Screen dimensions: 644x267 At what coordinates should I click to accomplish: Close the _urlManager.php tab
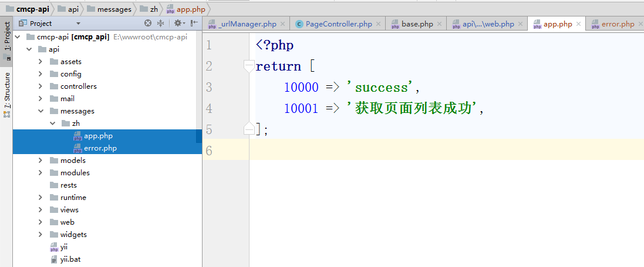point(284,24)
